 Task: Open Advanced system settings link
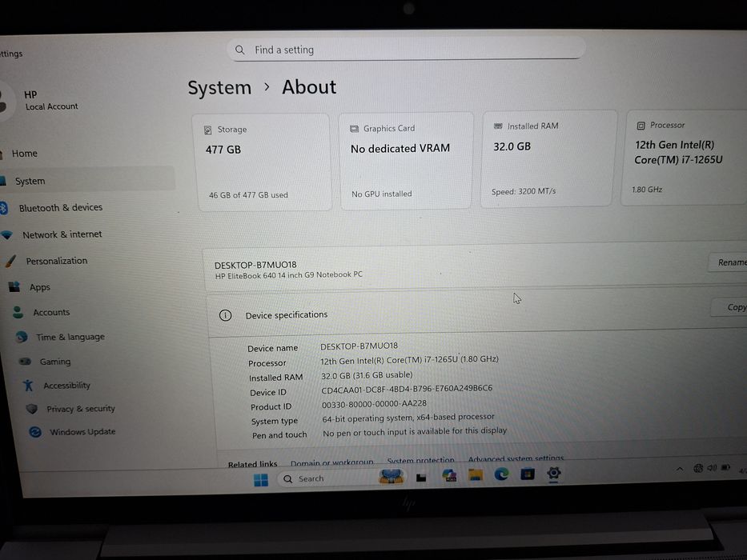pos(516,458)
